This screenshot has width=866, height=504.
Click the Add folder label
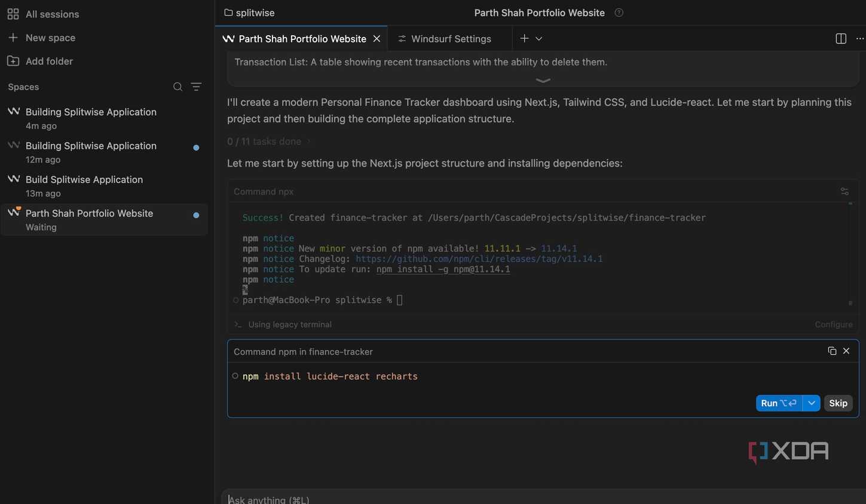pyautogui.click(x=49, y=61)
